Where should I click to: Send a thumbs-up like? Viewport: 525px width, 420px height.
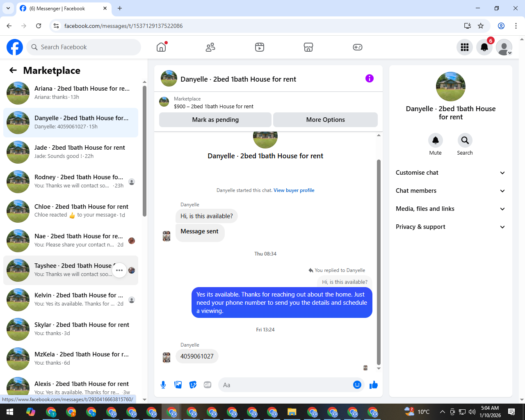point(374,385)
